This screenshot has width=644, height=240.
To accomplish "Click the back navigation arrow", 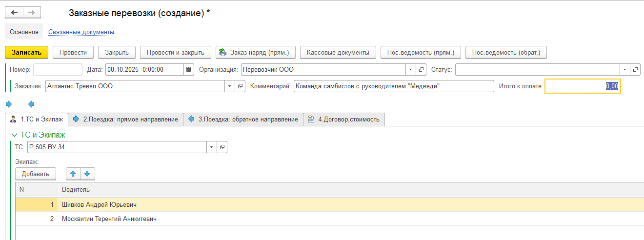I will (x=14, y=13).
